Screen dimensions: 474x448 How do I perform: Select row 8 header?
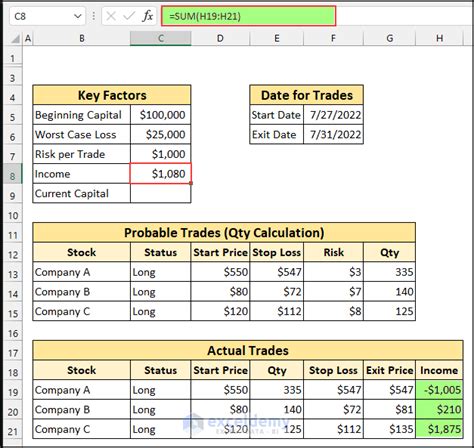point(13,174)
